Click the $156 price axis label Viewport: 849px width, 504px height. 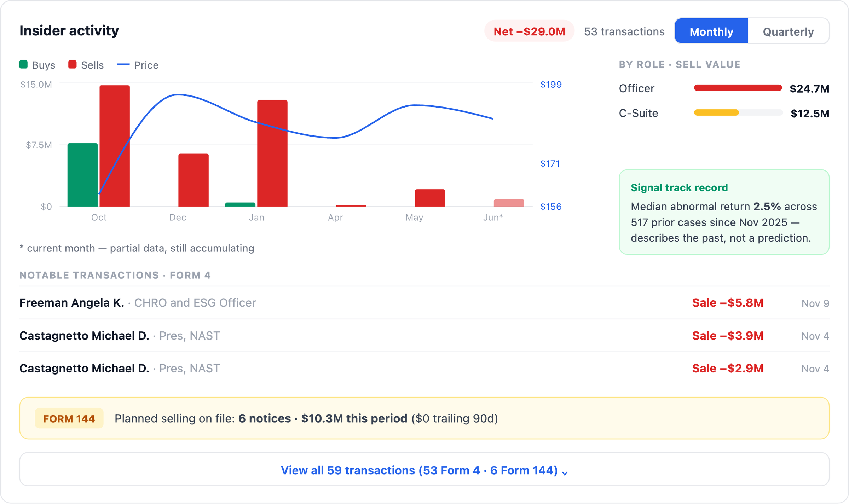point(551,206)
